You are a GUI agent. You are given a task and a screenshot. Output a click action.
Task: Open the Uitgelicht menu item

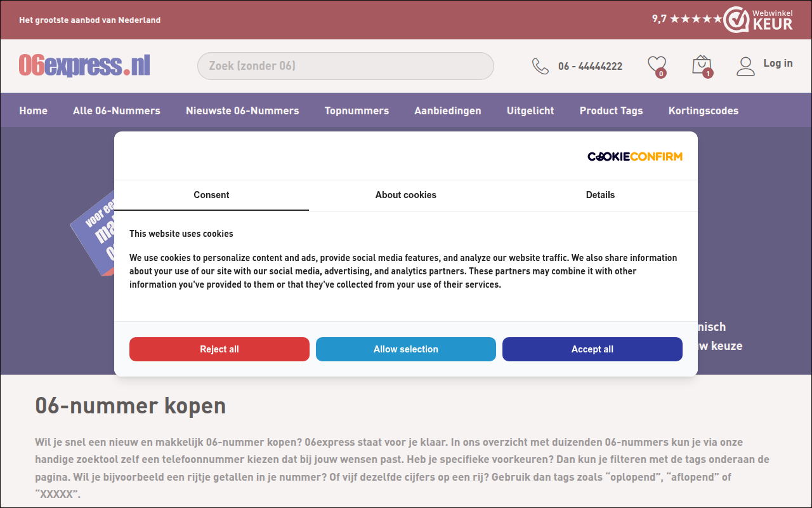click(530, 110)
